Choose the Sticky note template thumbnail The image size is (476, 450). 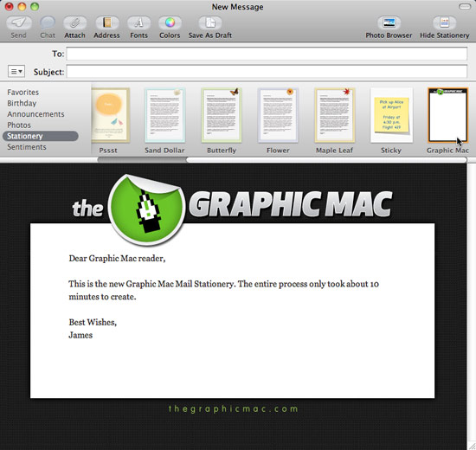point(391,115)
